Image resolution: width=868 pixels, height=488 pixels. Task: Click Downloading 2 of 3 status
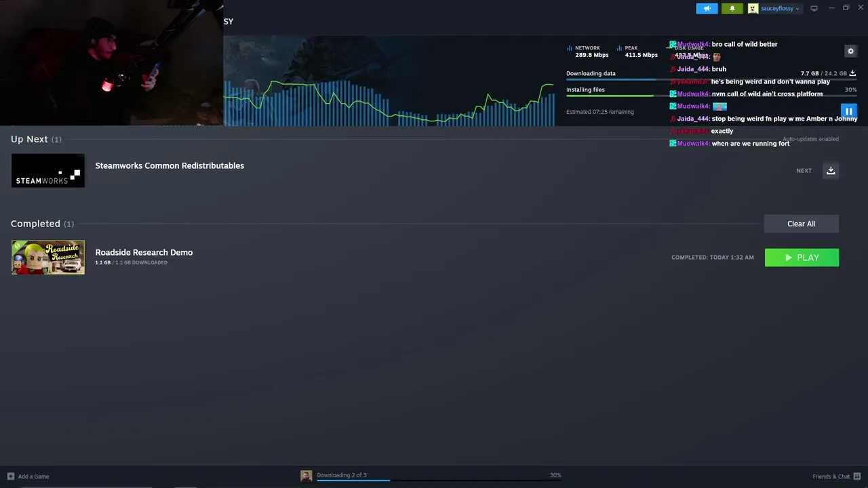pos(342,475)
